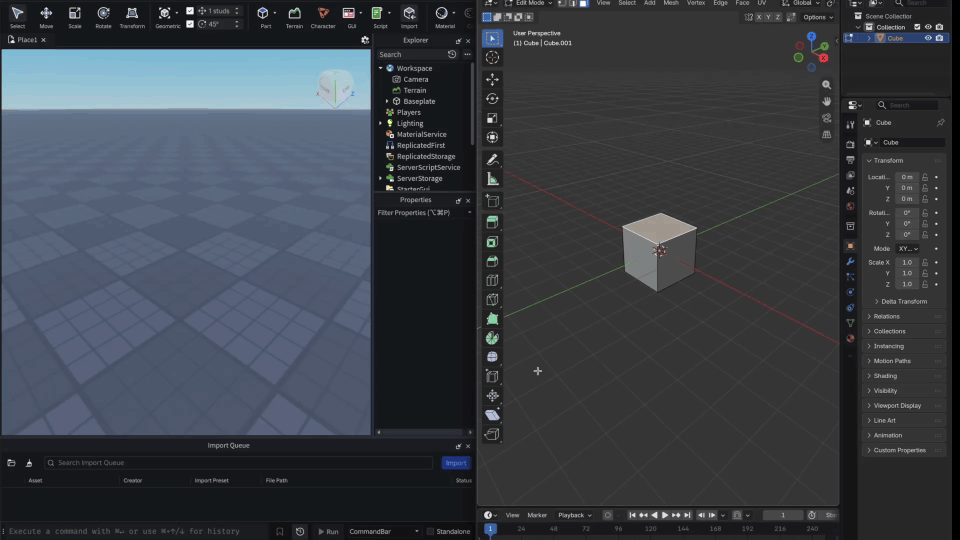Open the Options dropdown in Blender viewport

click(818, 17)
